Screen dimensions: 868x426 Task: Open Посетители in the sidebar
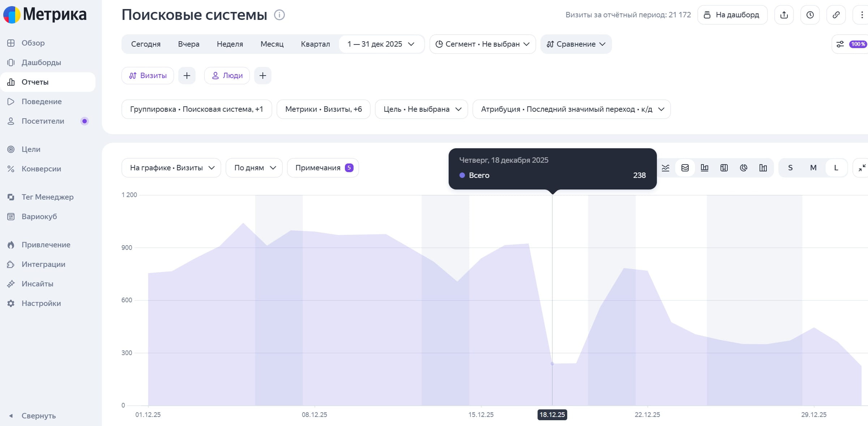pyautogui.click(x=48, y=121)
